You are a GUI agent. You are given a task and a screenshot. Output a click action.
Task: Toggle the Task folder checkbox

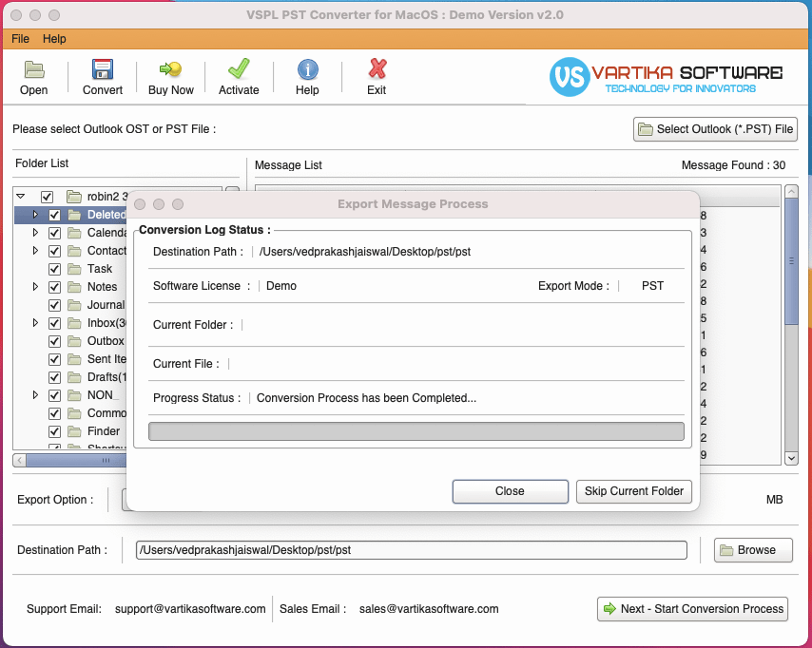[x=54, y=270]
